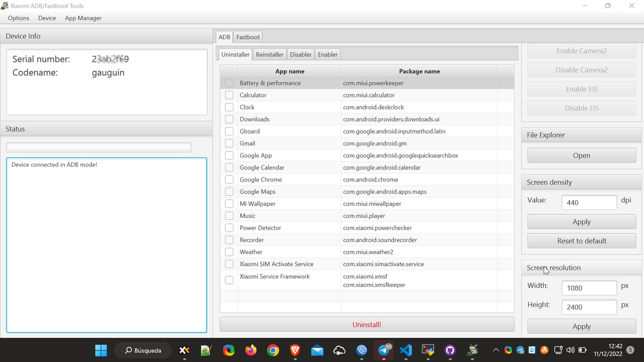Open the Options menu
The width and height of the screenshot is (644, 362).
point(19,18)
